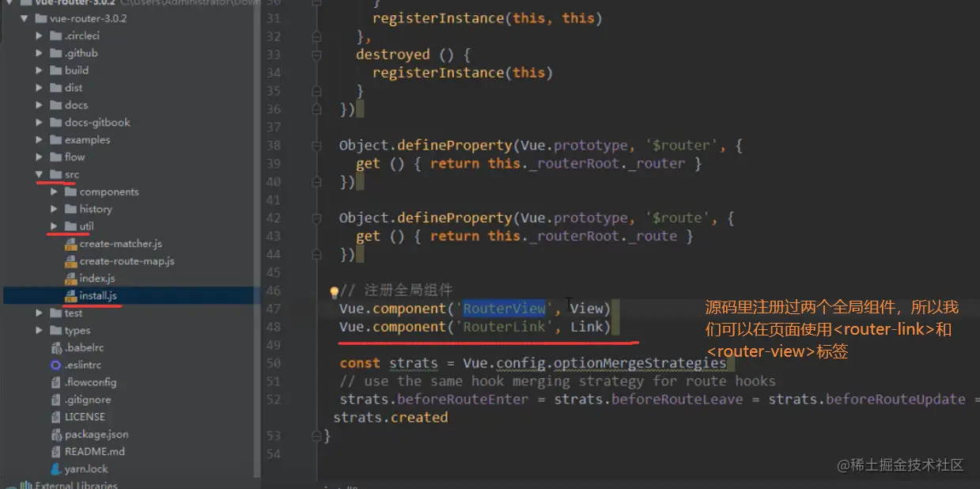Click the create-matcher.js file icon
This screenshot has width=980, height=489.
pyautogui.click(x=70, y=244)
